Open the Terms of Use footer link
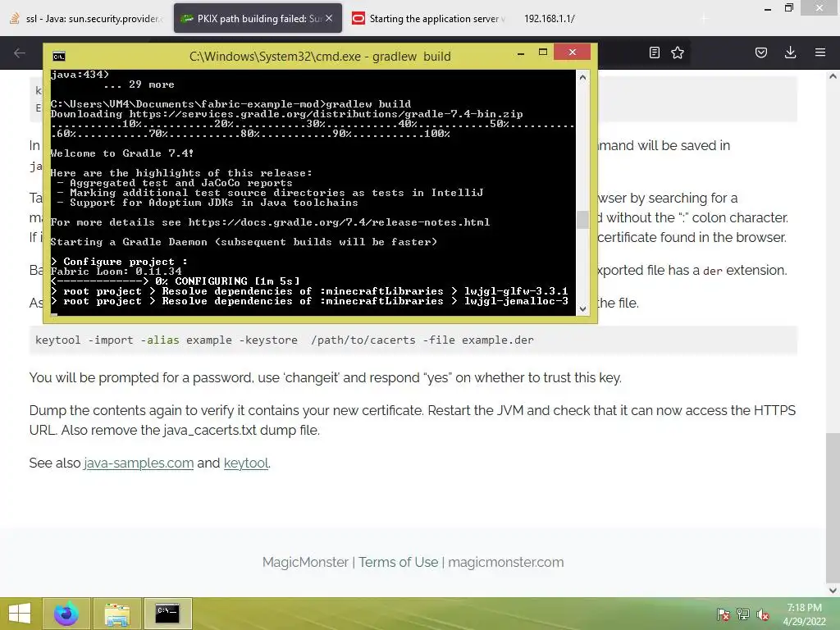This screenshot has height=630, width=840. pyautogui.click(x=399, y=562)
